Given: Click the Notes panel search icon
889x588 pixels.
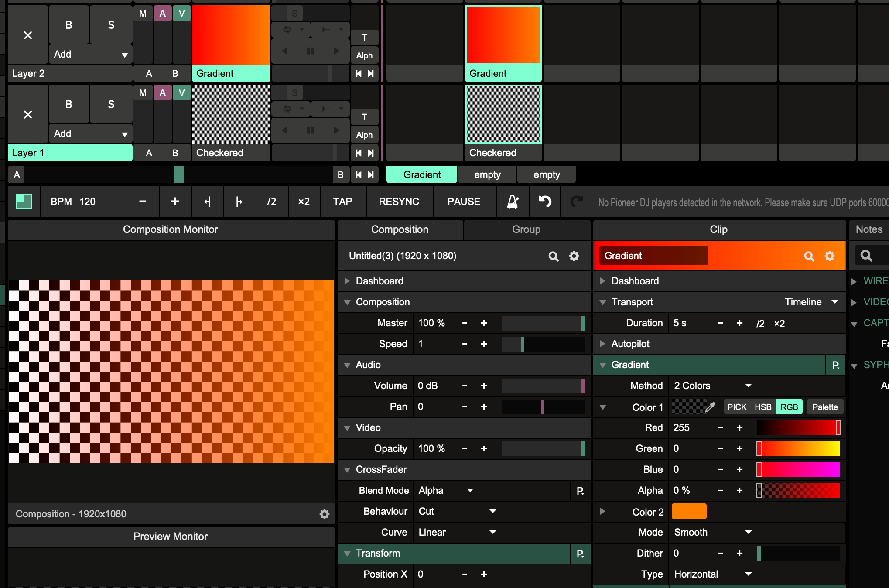Looking at the screenshot, I should pos(866,256).
